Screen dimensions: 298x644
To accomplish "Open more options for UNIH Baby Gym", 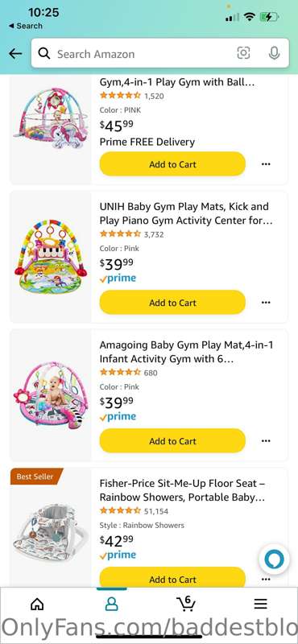I will [266, 303].
